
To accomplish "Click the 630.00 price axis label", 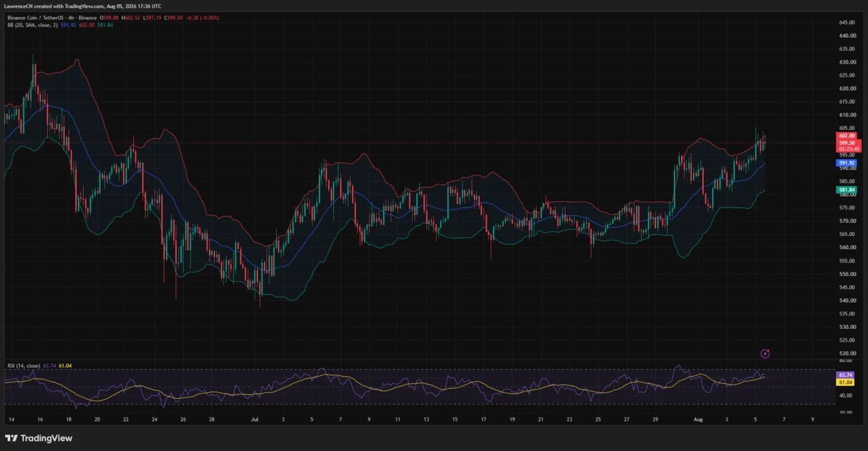I will [x=847, y=62].
